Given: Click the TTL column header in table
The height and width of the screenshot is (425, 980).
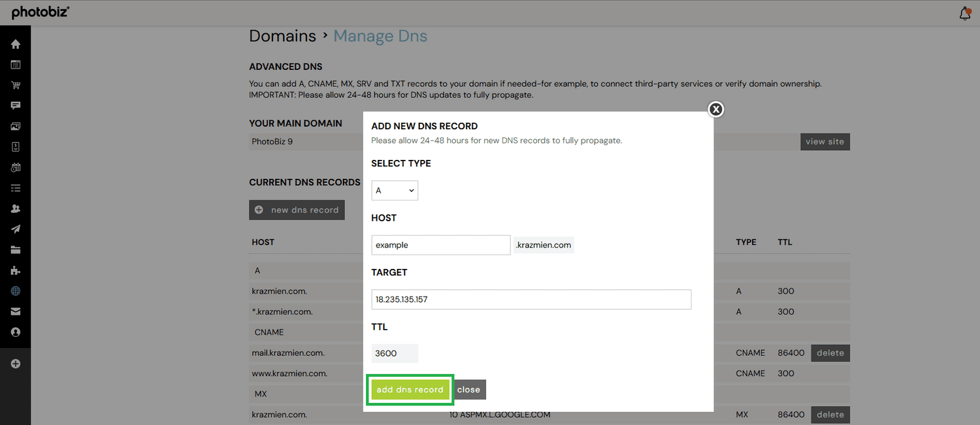Looking at the screenshot, I should (x=785, y=242).
